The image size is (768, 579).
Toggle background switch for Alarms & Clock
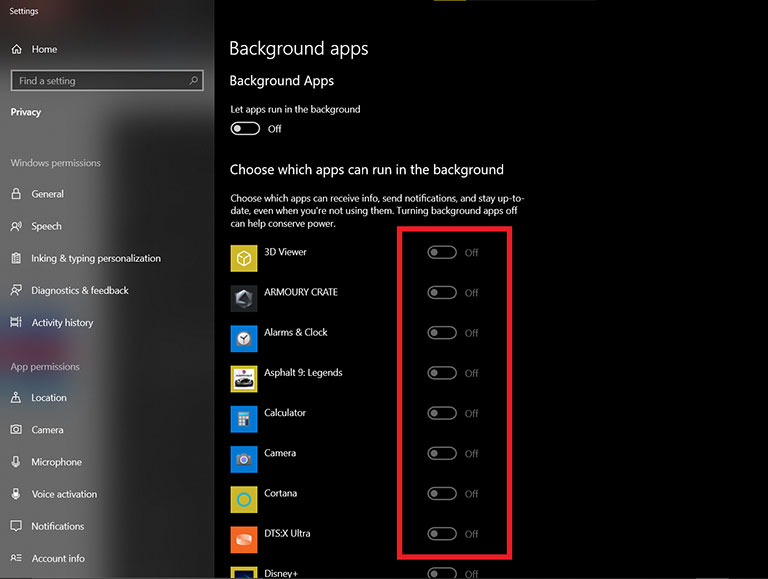click(x=442, y=333)
